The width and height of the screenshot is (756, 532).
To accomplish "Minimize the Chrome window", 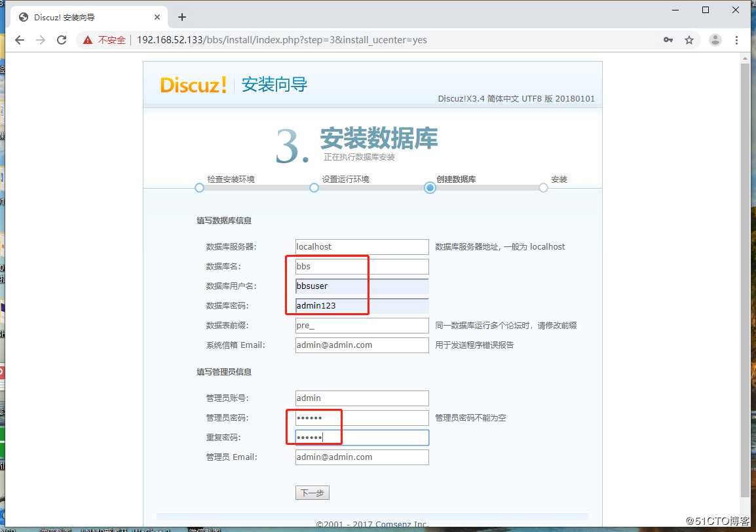I will 675,10.
